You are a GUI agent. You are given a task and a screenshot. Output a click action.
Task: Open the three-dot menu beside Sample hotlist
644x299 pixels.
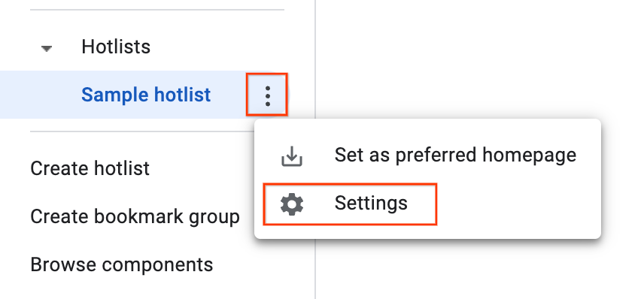267,95
